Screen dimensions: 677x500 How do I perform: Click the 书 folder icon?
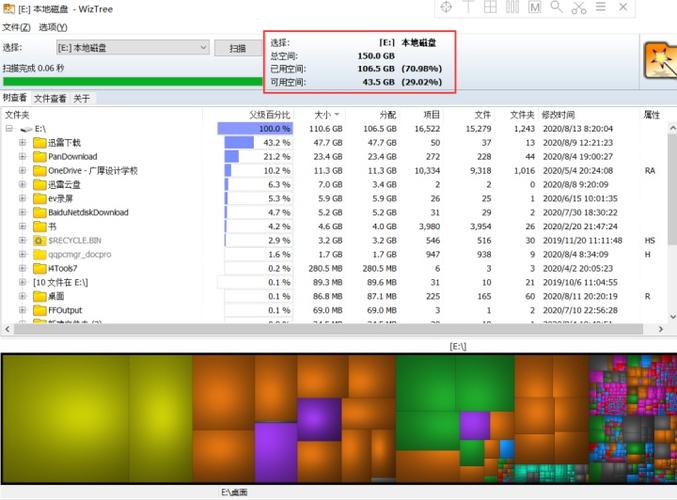click(x=40, y=226)
